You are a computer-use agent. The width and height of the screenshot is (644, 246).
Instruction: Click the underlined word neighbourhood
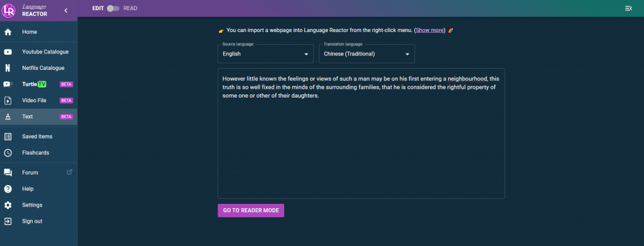(x=467, y=79)
